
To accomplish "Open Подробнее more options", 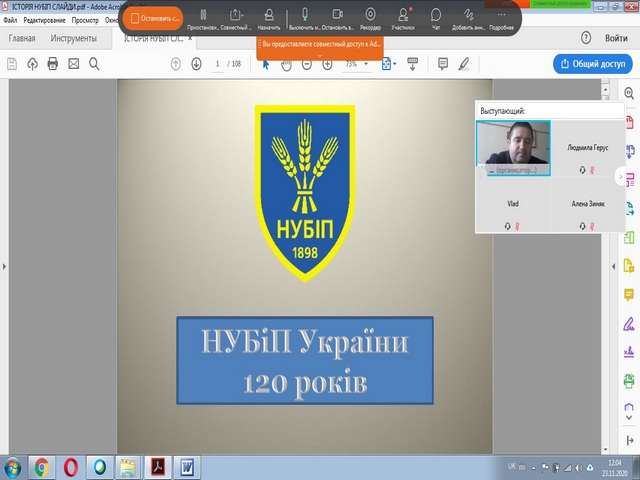I will pos(501,19).
